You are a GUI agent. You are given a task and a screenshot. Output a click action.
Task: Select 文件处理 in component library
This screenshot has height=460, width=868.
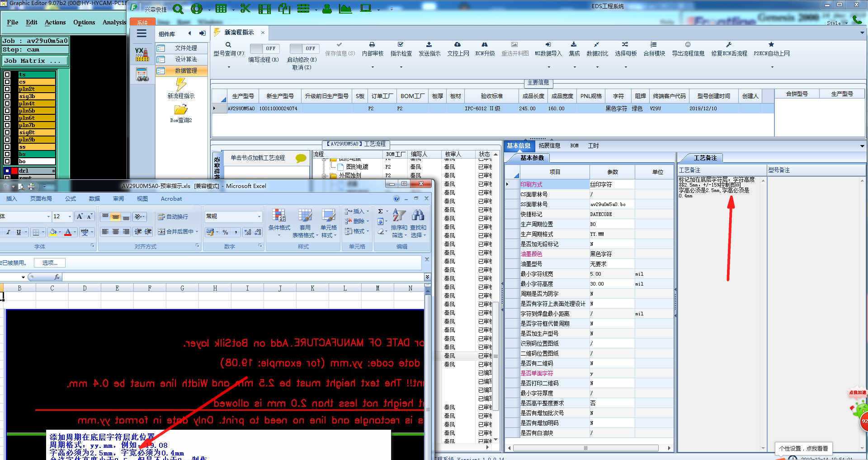coord(181,48)
